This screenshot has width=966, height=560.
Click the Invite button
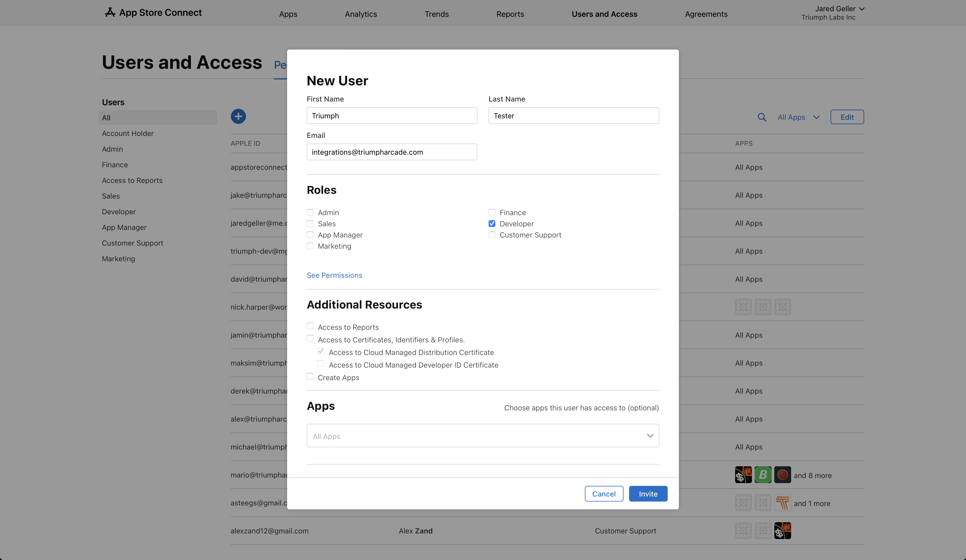click(x=648, y=494)
